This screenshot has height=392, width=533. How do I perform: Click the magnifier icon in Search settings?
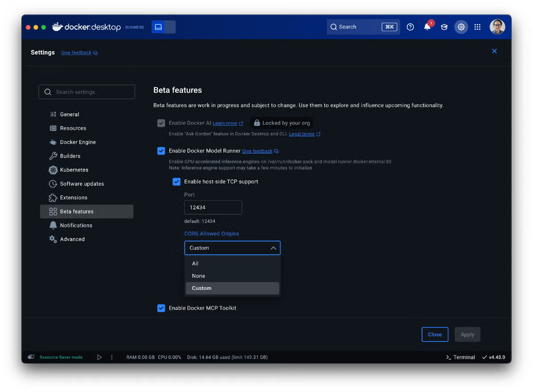coord(48,92)
